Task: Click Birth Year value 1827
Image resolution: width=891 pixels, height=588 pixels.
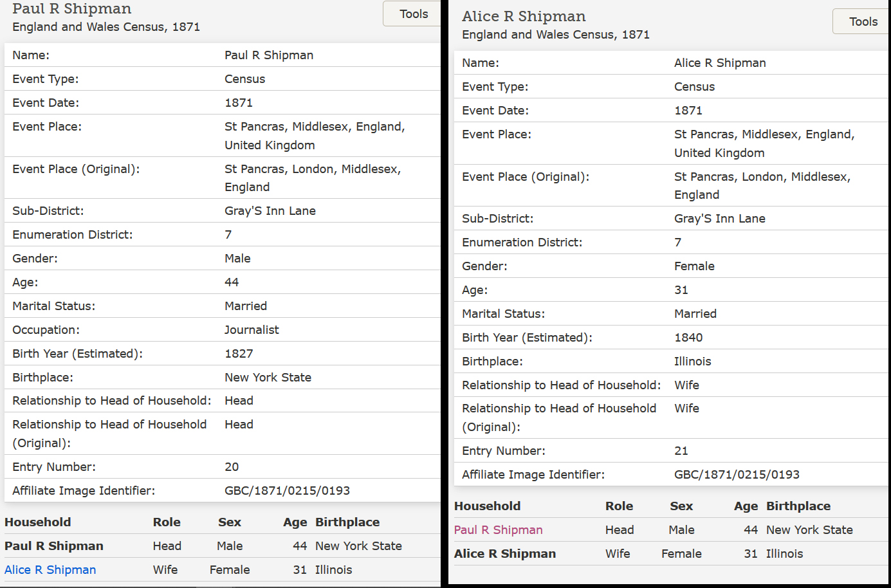Action: coord(239,354)
